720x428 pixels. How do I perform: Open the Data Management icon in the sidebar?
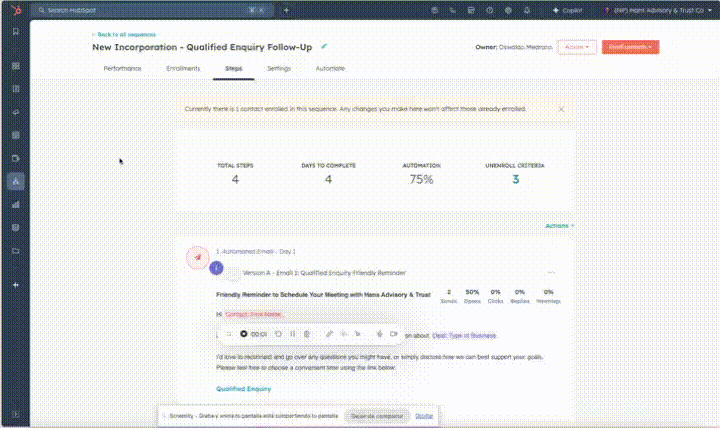tap(16, 227)
